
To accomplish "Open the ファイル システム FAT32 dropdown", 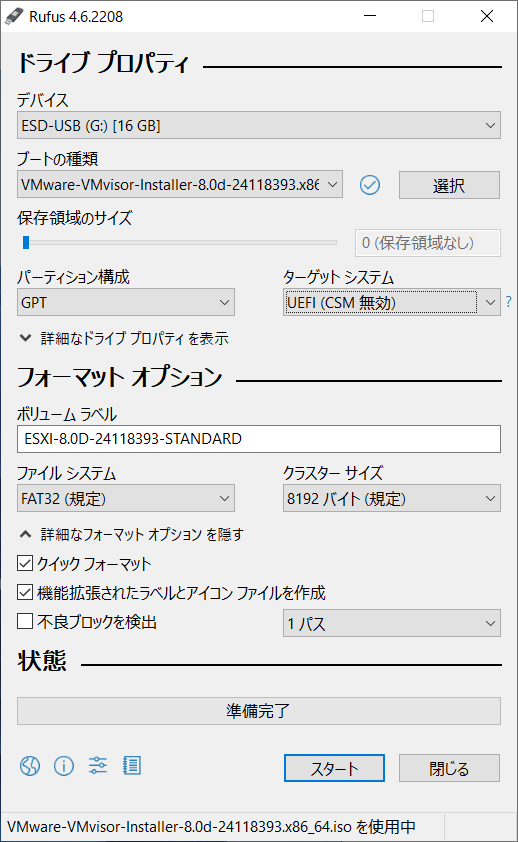I will (x=126, y=498).
